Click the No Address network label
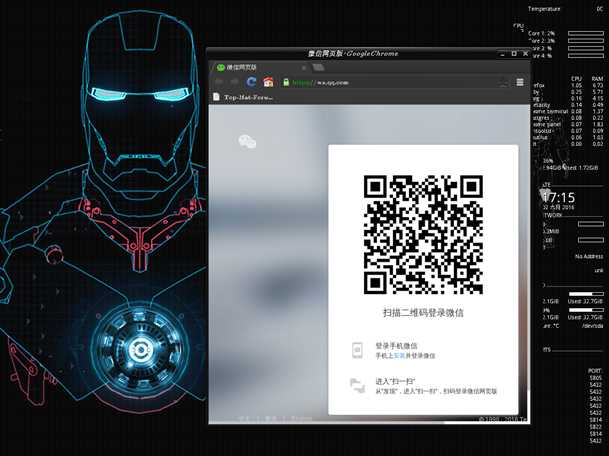Screen dimensions: 609x456 (x=589, y=256)
